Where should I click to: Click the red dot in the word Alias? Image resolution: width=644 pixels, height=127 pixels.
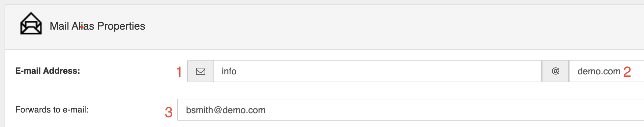tap(81, 27)
